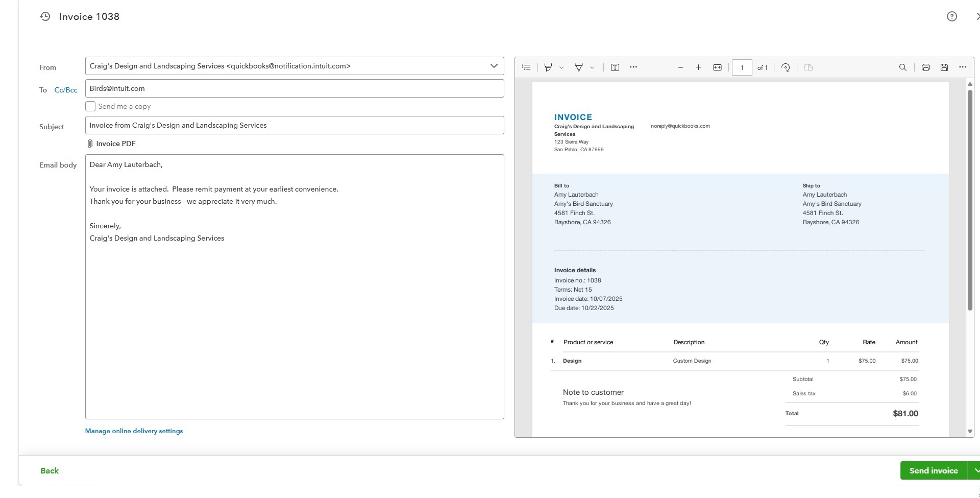The width and height of the screenshot is (980, 498).
Task: Zoom in the invoice preview
Action: click(x=698, y=67)
